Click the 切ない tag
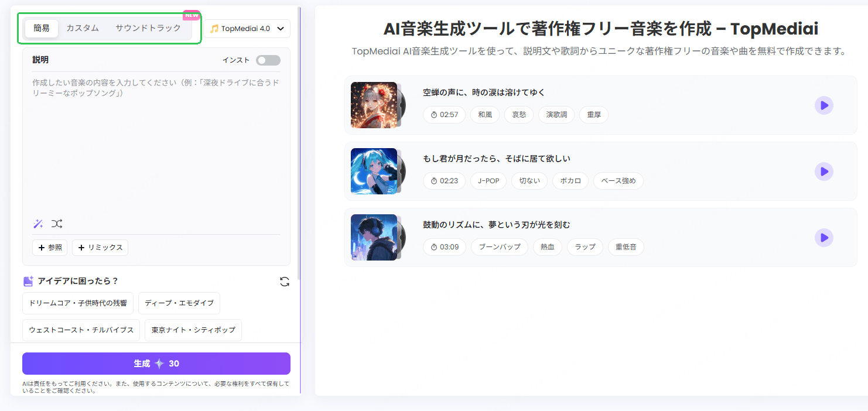 [x=529, y=181]
